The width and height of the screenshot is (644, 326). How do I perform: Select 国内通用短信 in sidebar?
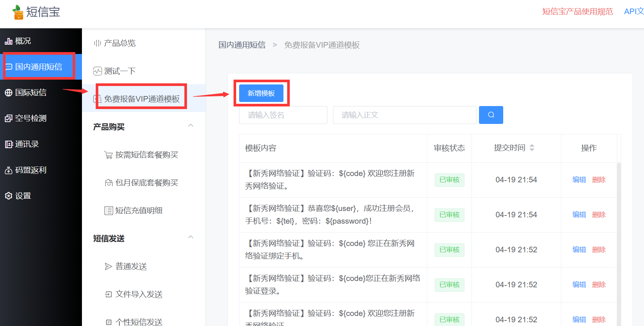click(x=39, y=67)
